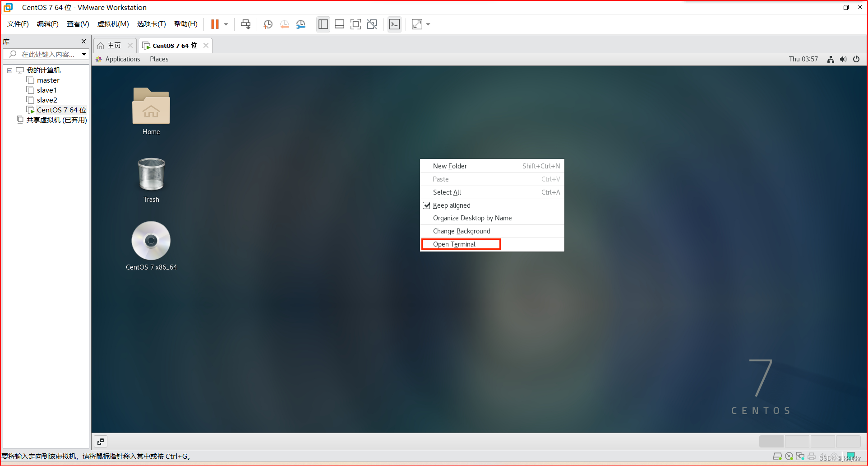The width and height of the screenshot is (868, 466).
Task: Click the power icon in the top bar
Action: (x=856, y=59)
